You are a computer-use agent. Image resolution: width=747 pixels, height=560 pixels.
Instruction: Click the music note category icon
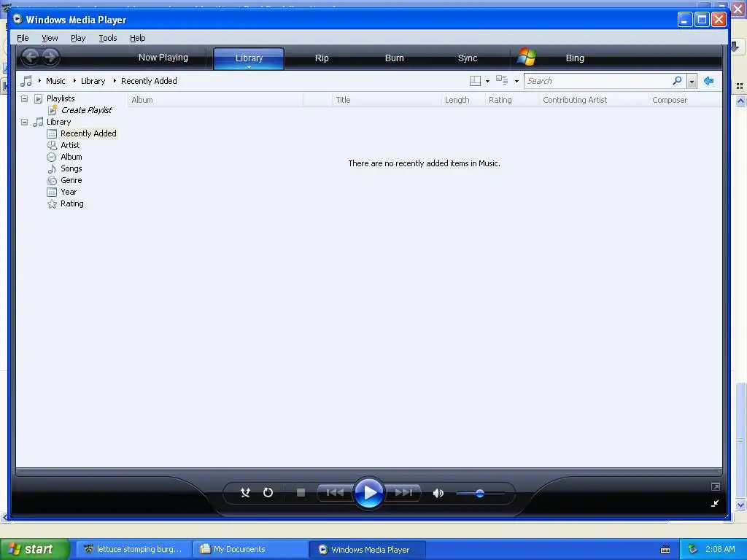pos(26,81)
